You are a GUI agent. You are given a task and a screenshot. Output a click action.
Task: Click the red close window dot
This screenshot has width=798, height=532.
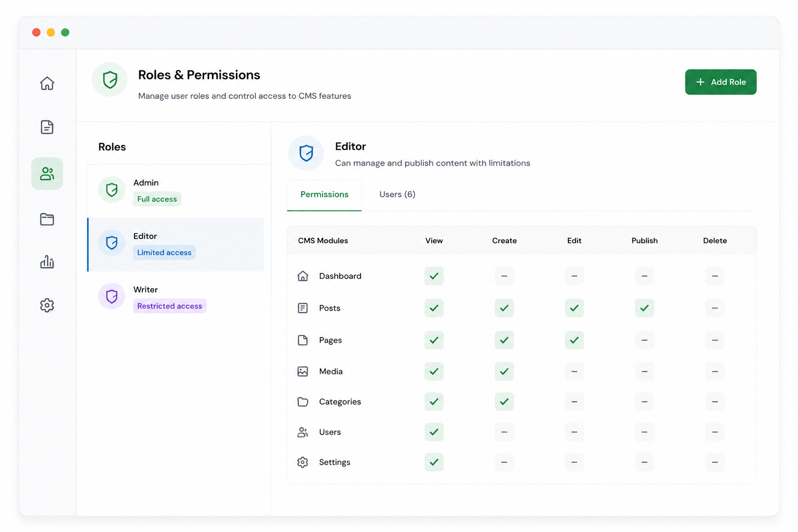(x=36, y=32)
